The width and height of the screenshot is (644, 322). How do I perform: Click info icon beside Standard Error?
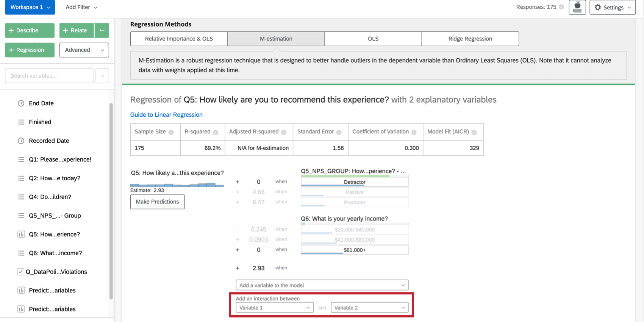pyautogui.click(x=339, y=132)
